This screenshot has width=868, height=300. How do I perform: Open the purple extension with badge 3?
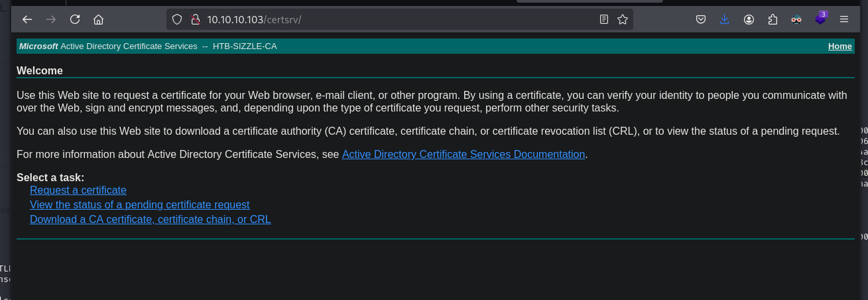point(820,18)
